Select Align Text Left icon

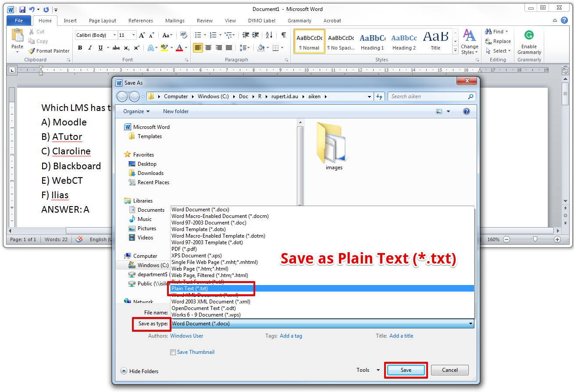point(198,48)
